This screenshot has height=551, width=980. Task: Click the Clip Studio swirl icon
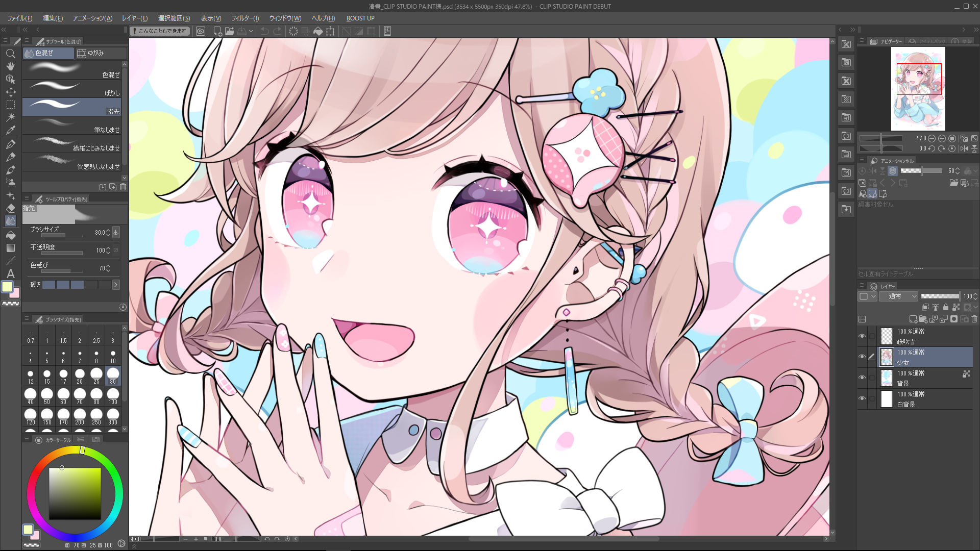click(x=201, y=31)
